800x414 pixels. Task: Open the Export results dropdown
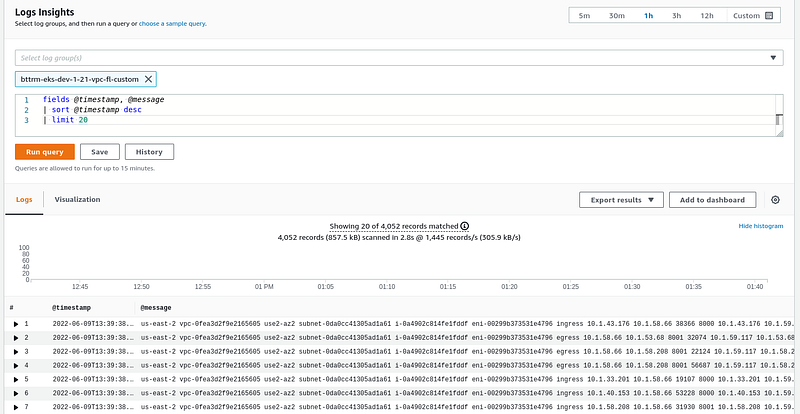(x=621, y=200)
